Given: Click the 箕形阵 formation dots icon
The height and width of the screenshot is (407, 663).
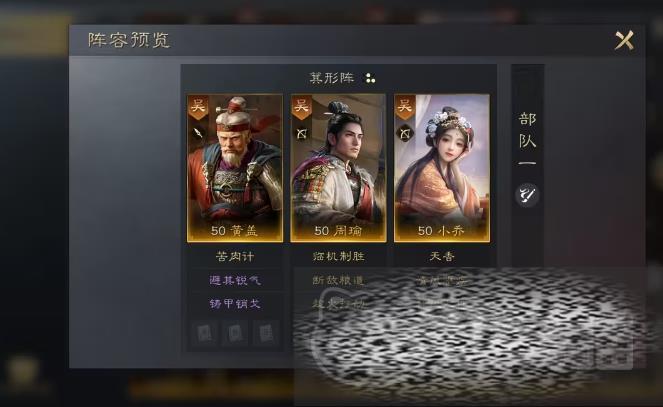Looking at the screenshot, I should point(370,78).
